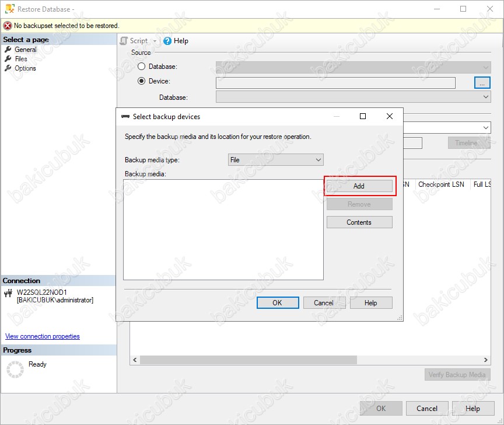Expand destination dropdown behind the dialog
Viewport: 504px width, 425px height.
click(486, 128)
